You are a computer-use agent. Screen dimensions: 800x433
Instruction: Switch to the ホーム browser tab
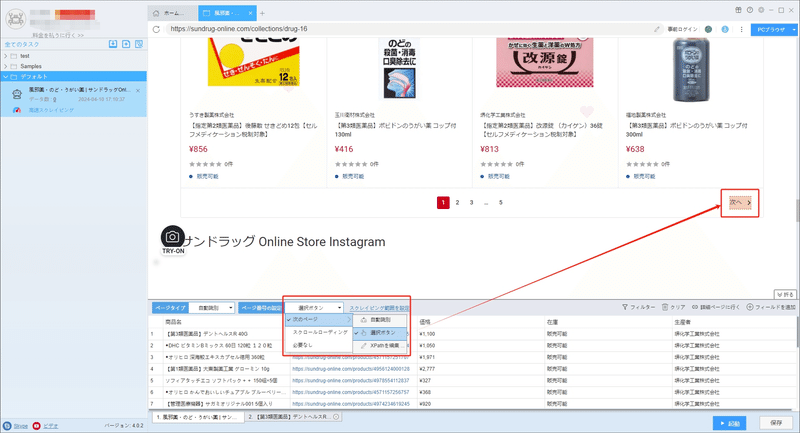point(172,13)
